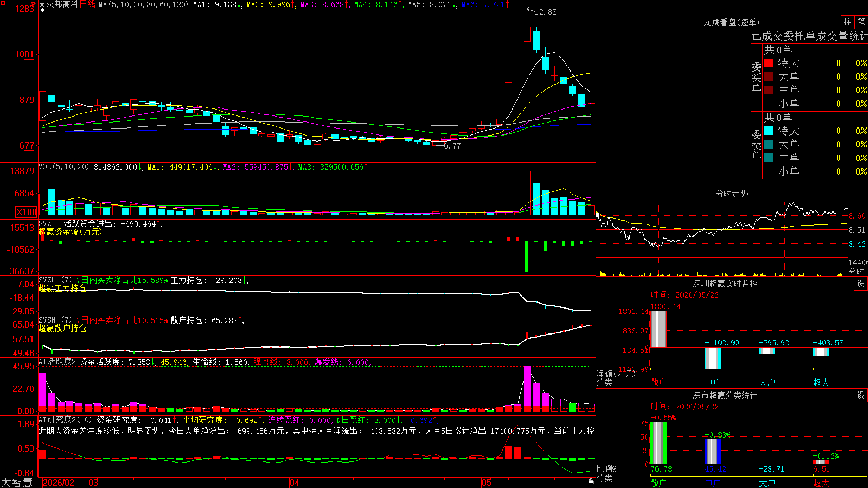Image resolution: width=868 pixels, height=488 pixels.
Task: Open MA(5,10,20,30,60,120) indicator parameters
Action: point(144,4)
